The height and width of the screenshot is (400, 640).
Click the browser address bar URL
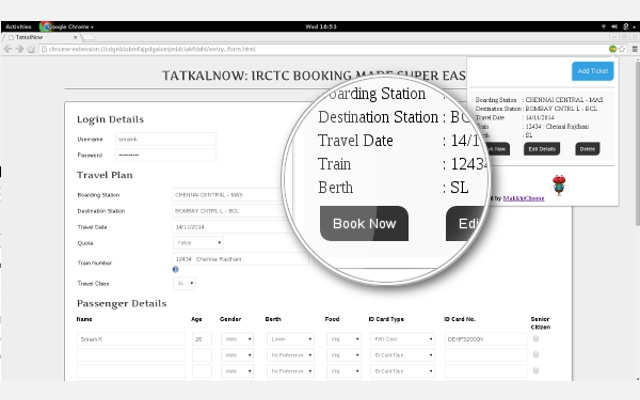pyautogui.click(x=152, y=49)
